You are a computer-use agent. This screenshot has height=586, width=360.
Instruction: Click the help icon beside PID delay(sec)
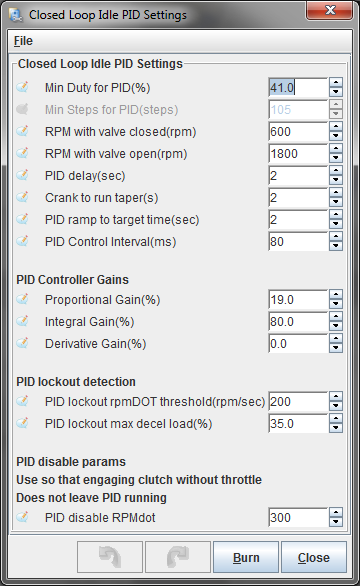pyautogui.click(x=22, y=175)
